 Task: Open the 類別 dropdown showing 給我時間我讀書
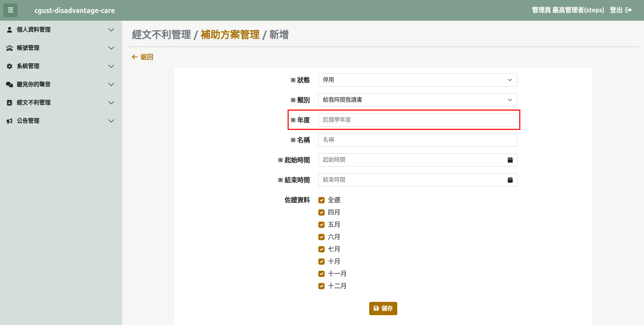(418, 100)
